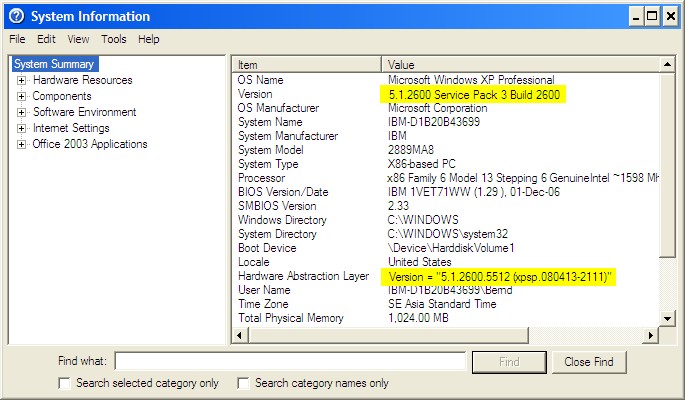Toggle Search selected category only checkbox
The image size is (685, 400).
[64, 383]
